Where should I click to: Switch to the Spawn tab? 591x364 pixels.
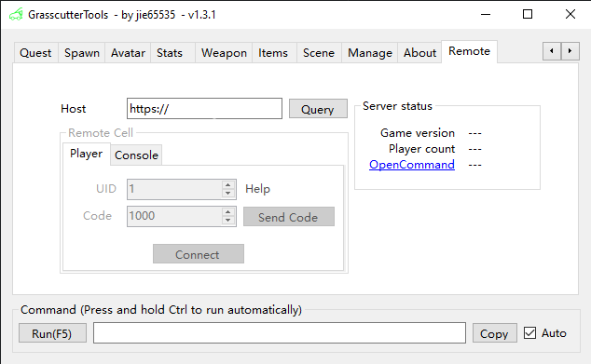pyautogui.click(x=82, y=53)
